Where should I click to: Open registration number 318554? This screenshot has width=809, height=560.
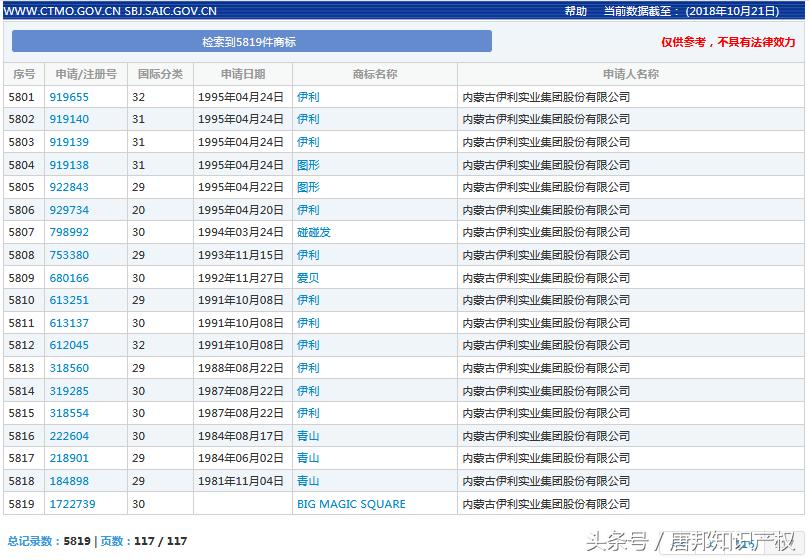coord(69,413)
